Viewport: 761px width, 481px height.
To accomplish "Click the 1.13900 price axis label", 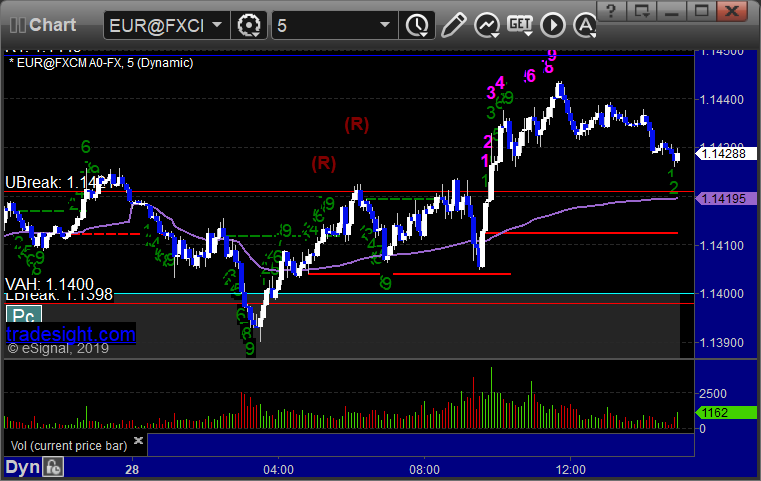I will pyautogui.click(x=721, y=343).
